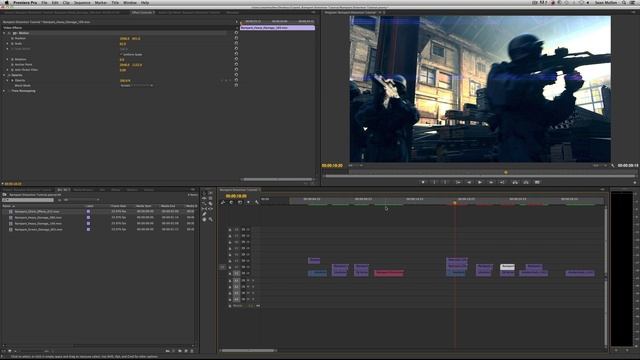
Task: Sort project items by Name column
Action: (x=8, y=206)
